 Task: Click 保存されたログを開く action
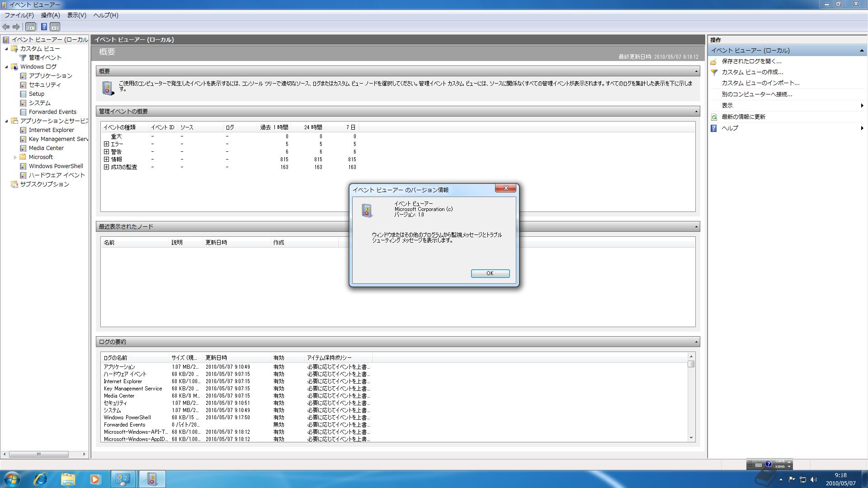click(x=751, y=61)
